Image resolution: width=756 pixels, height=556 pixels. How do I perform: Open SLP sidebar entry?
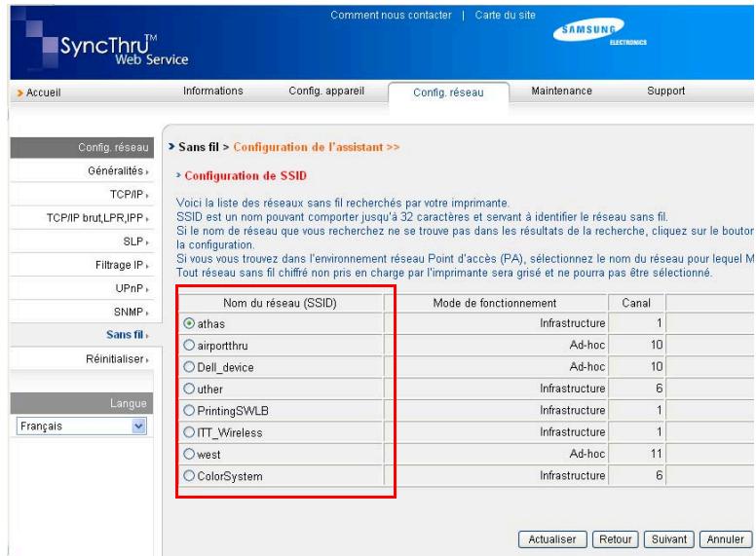[x=135, y=241]
